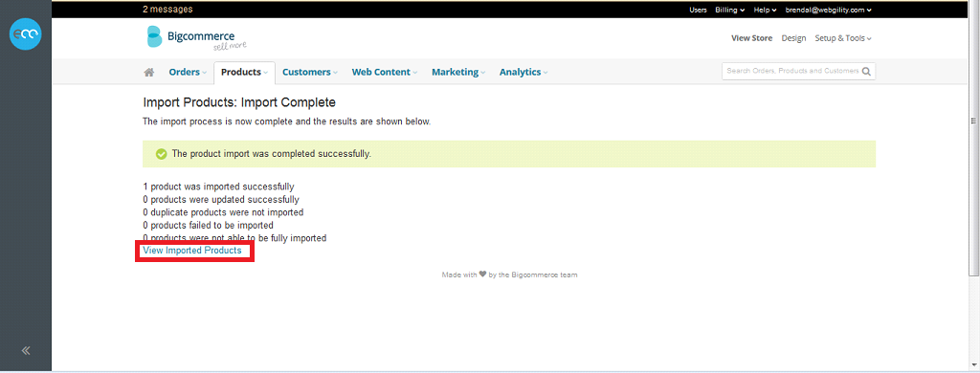Screen dimensions: 980x373
Task: Click View Imported Products link
Action: tap(191, 250)
